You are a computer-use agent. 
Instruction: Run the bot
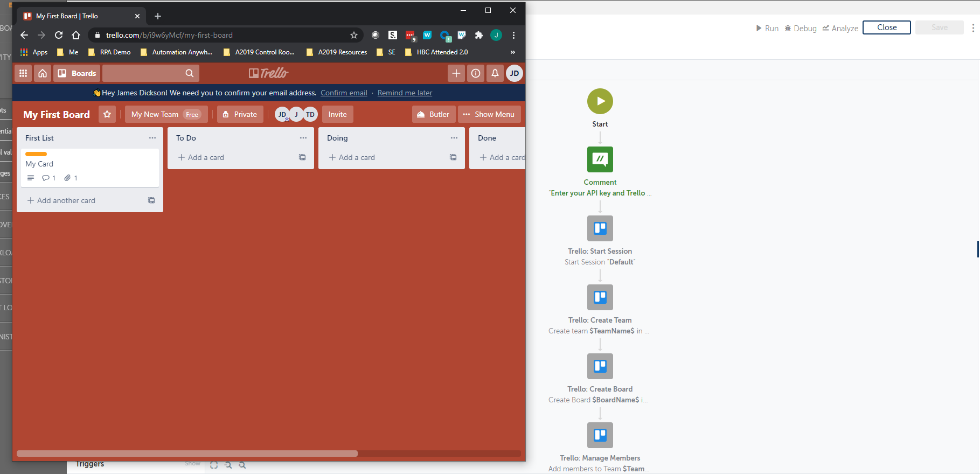click(767, 28)
